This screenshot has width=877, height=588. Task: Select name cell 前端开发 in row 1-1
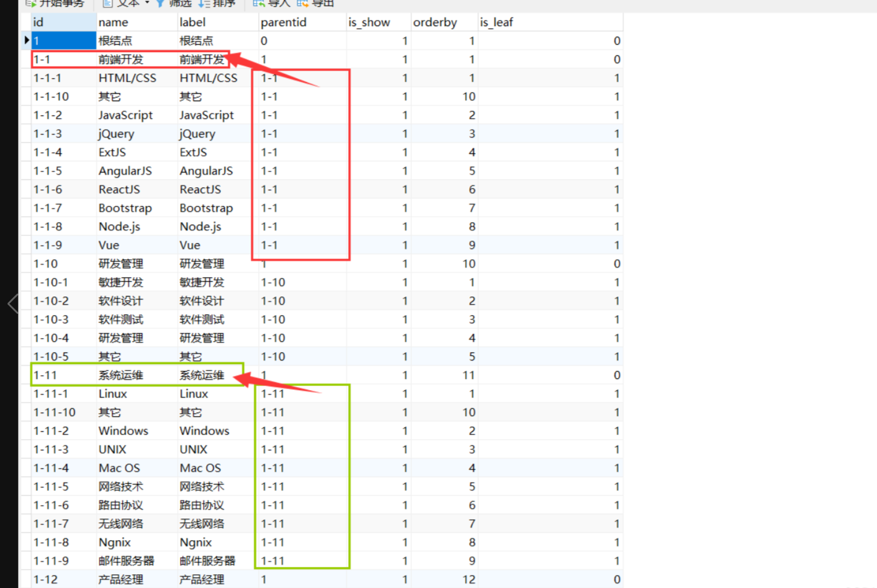point(137,60)
